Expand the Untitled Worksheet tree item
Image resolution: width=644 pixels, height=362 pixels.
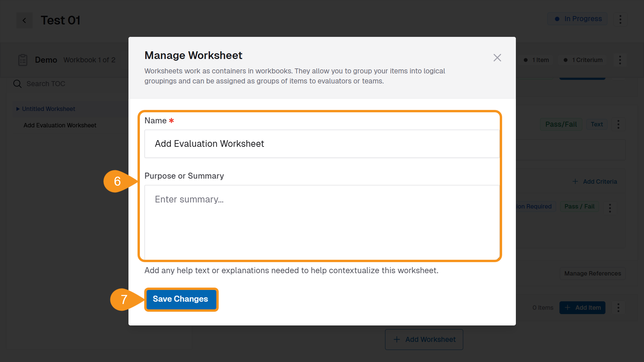(x=18, y=109)
